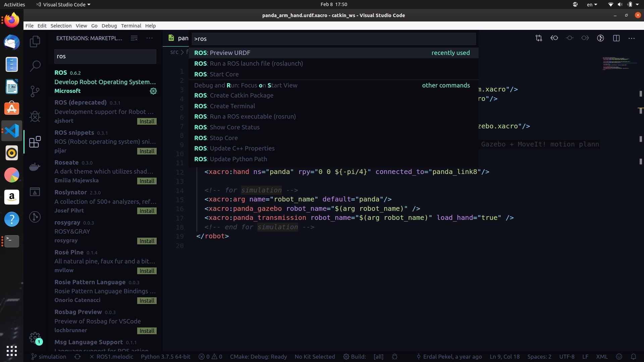Open editor more actions ellipsis
The height and width of the screenshot is (362, 644).
pos(632,38)
